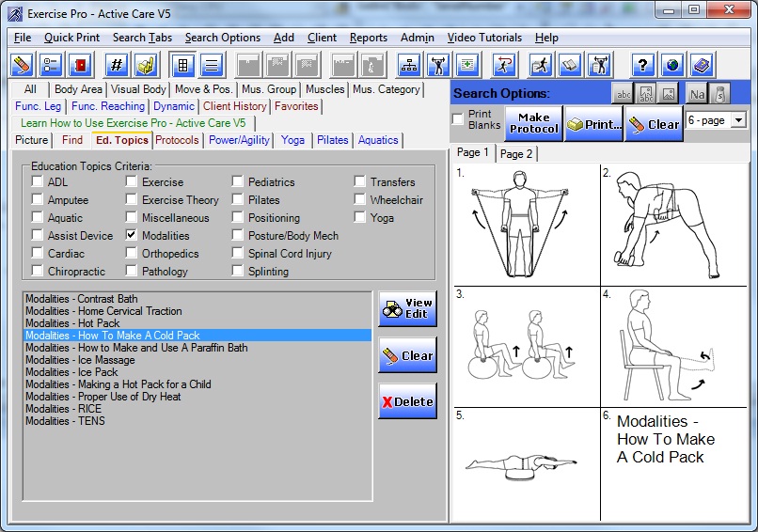Click the red X Delete button
The height and width of the screenshot is (532, 758).
tap(407, 401)
